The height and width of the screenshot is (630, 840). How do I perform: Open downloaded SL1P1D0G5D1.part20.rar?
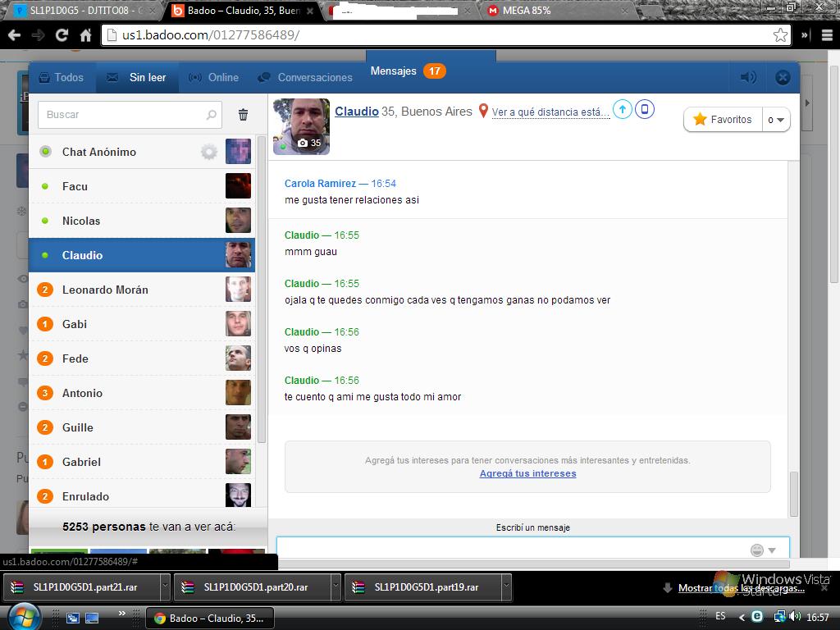tap(253, 587)
